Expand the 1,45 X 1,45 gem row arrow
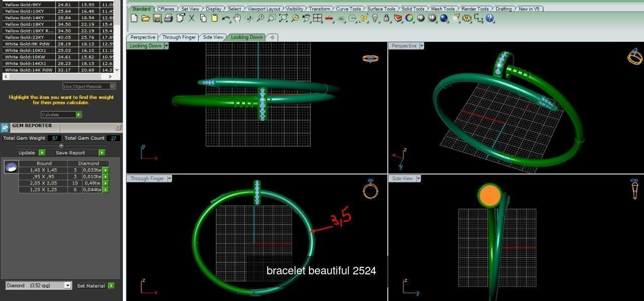This screenshot has height=301, width=644. pyautogui.click(x=106, y=170)
